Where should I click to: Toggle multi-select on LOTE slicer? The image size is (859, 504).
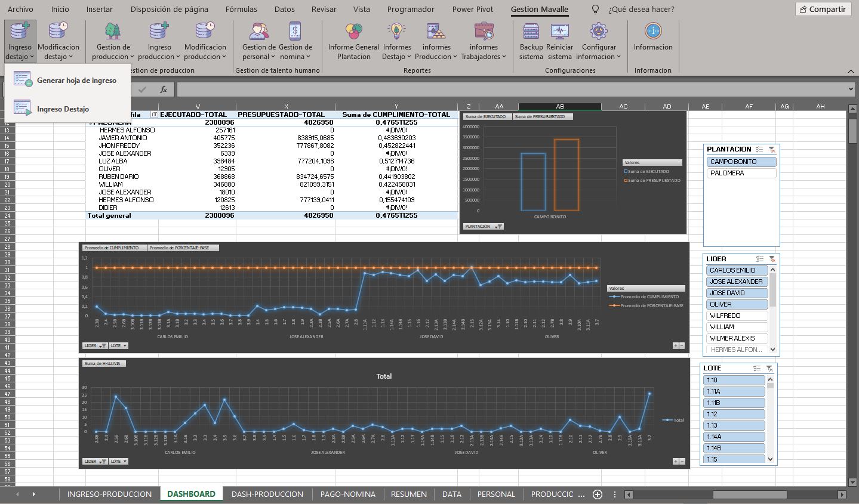coord(757,369)
